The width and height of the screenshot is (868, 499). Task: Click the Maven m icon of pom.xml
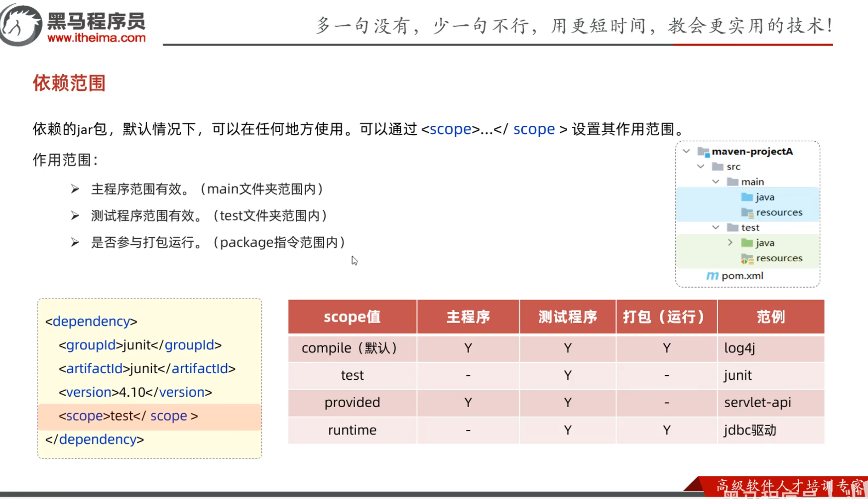(712, 275)
